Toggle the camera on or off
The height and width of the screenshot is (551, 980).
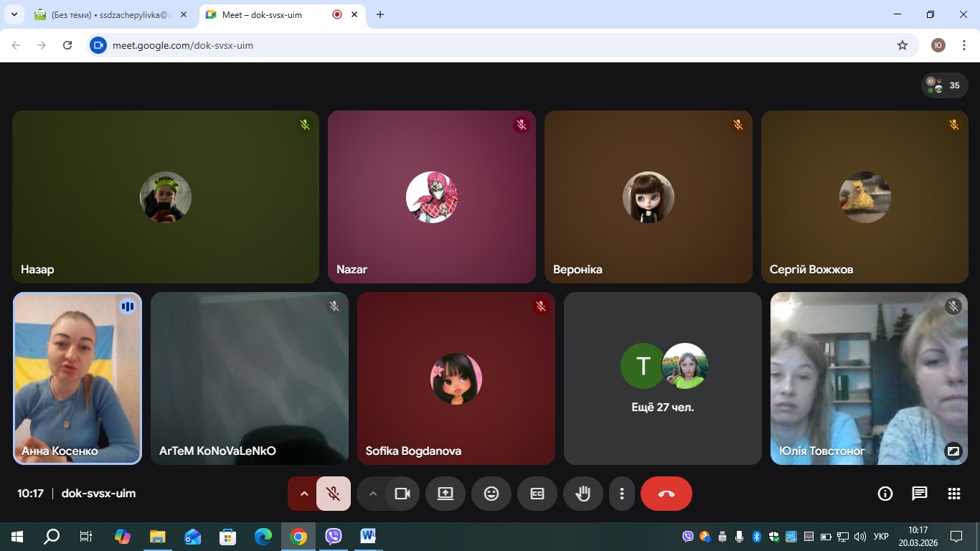[x=402, y=494]
